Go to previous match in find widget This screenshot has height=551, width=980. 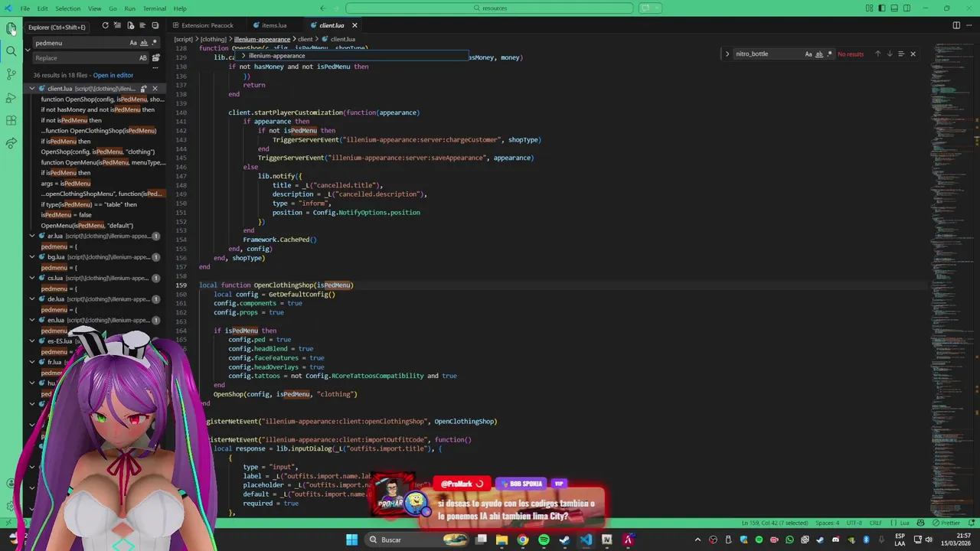point(877,54)
